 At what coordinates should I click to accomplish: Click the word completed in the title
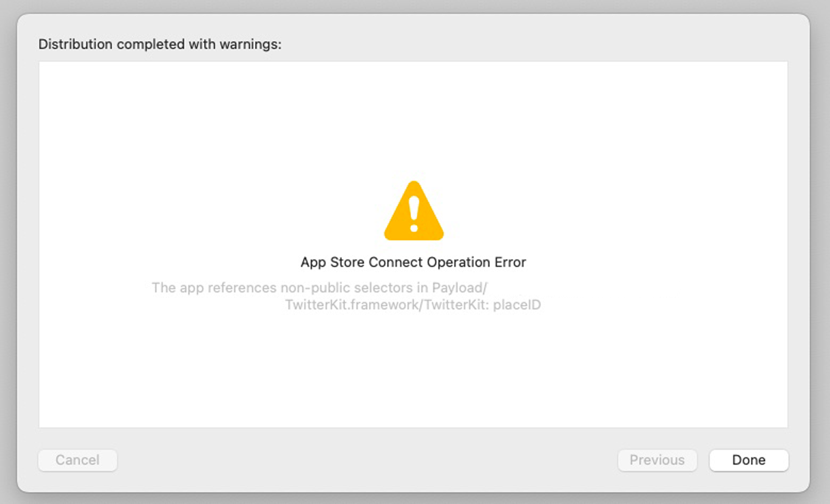[x=150, y=44]
